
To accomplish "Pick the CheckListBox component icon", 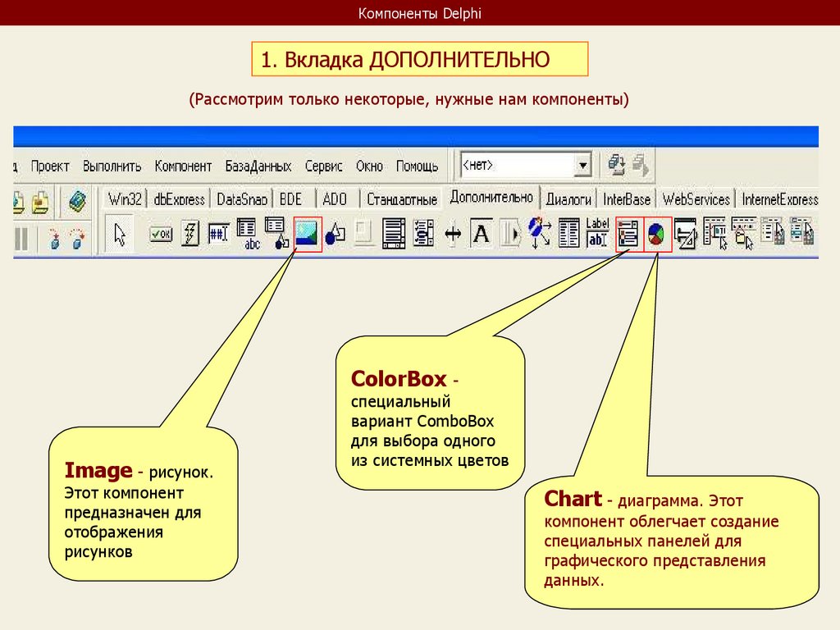I will coord(423,234).
